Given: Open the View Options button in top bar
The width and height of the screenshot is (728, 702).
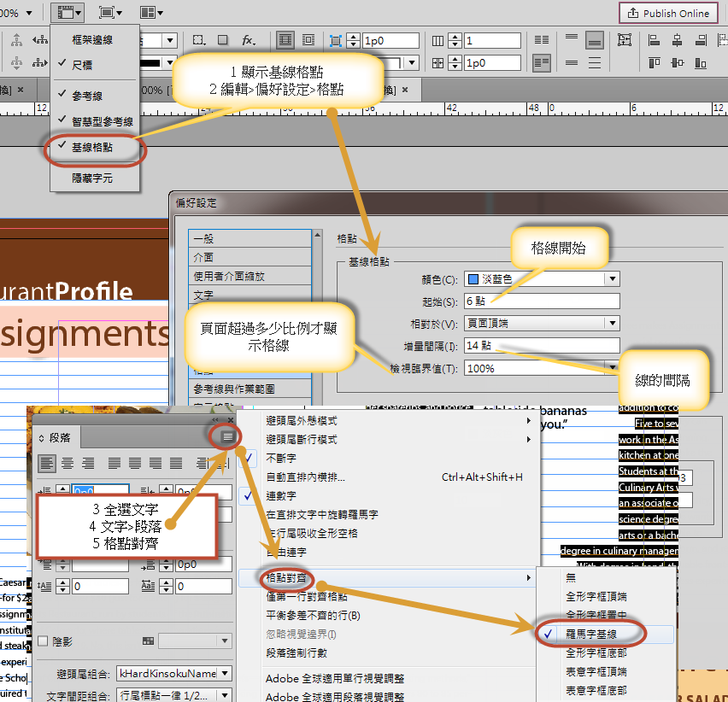Looking at the screenshot, I should [68, 13].
